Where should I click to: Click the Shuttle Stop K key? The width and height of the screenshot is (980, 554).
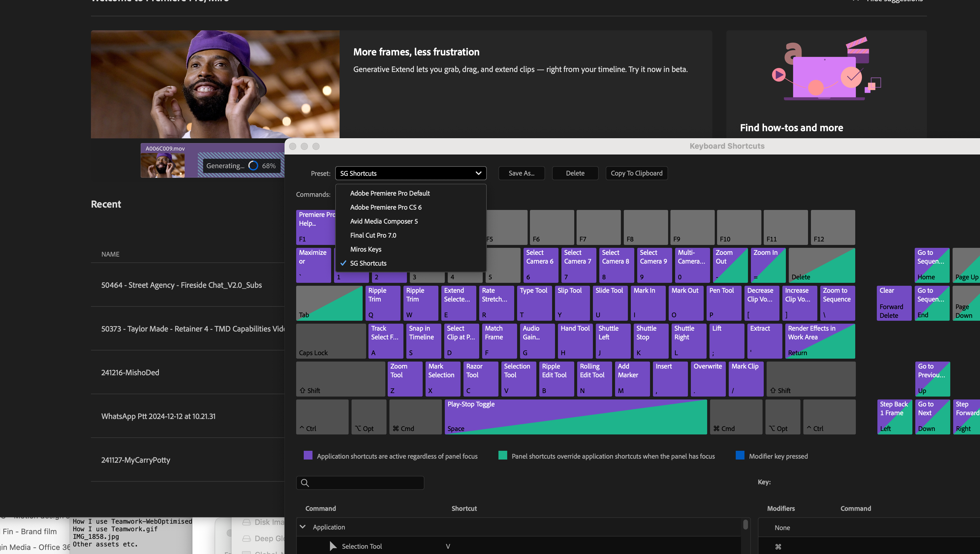click(651, 341)
